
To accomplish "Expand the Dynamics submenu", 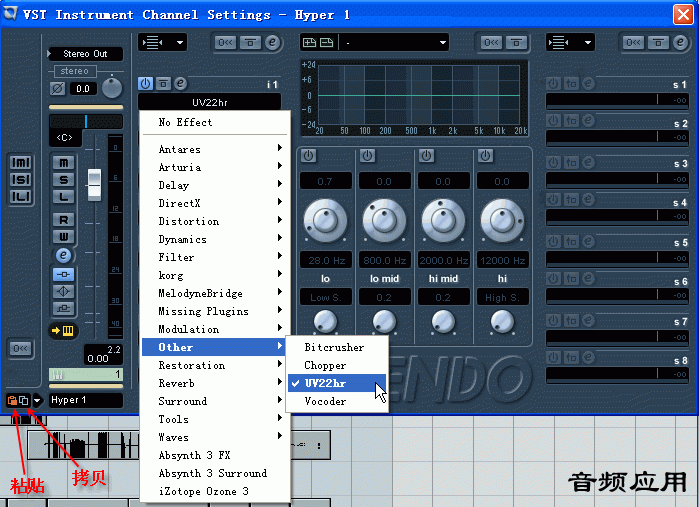I will coord(215,239).
